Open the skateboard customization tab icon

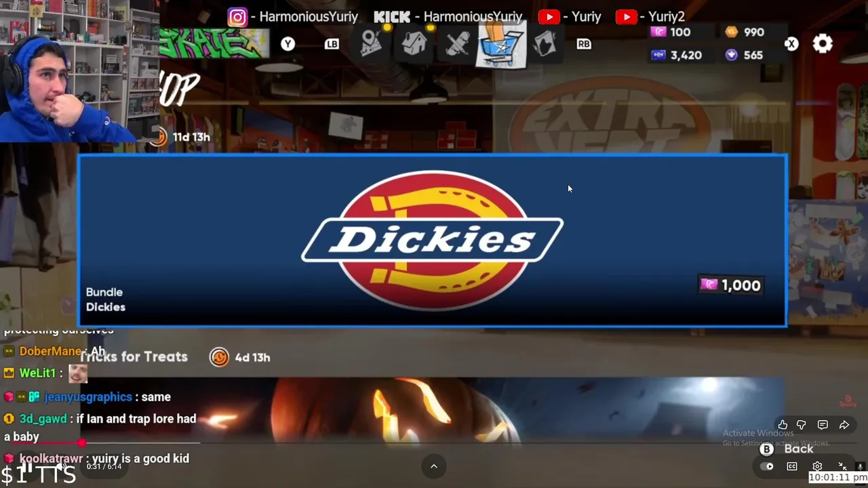pyautogui.click(x=458, y=44)
